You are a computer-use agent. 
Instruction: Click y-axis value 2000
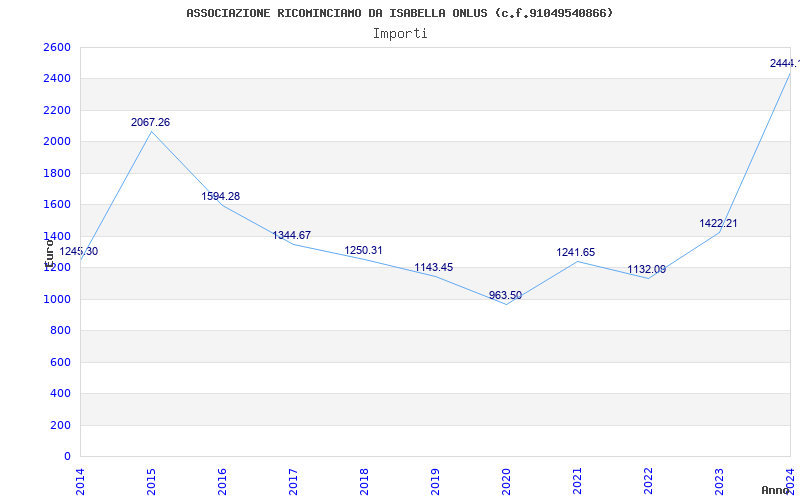tap(57, 142)
